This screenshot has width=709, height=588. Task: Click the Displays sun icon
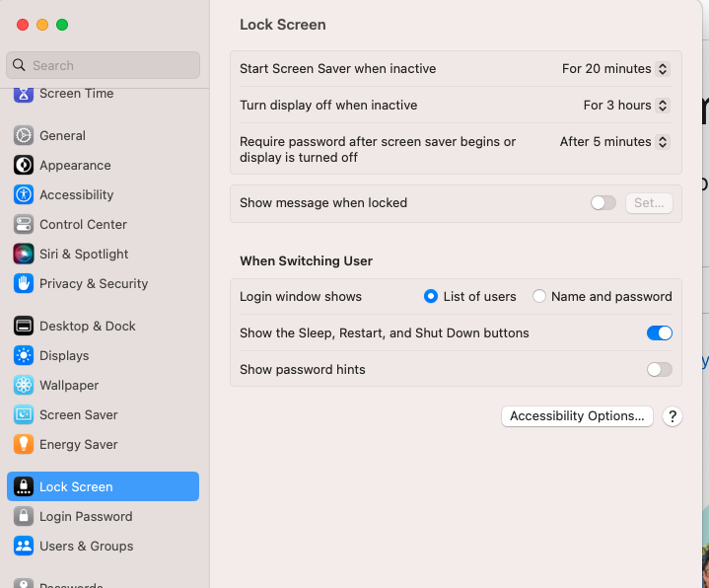pyautogui.click(x=24, y=356)
